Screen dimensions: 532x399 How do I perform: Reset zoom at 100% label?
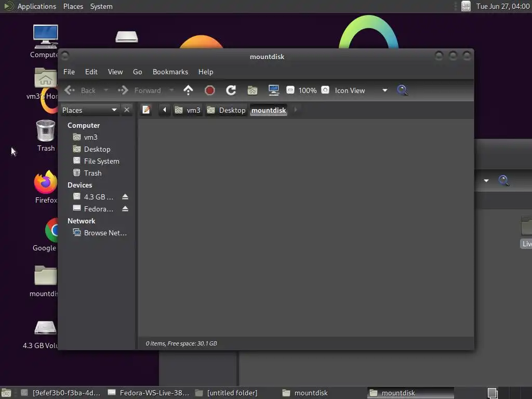[x=308, y=90]
